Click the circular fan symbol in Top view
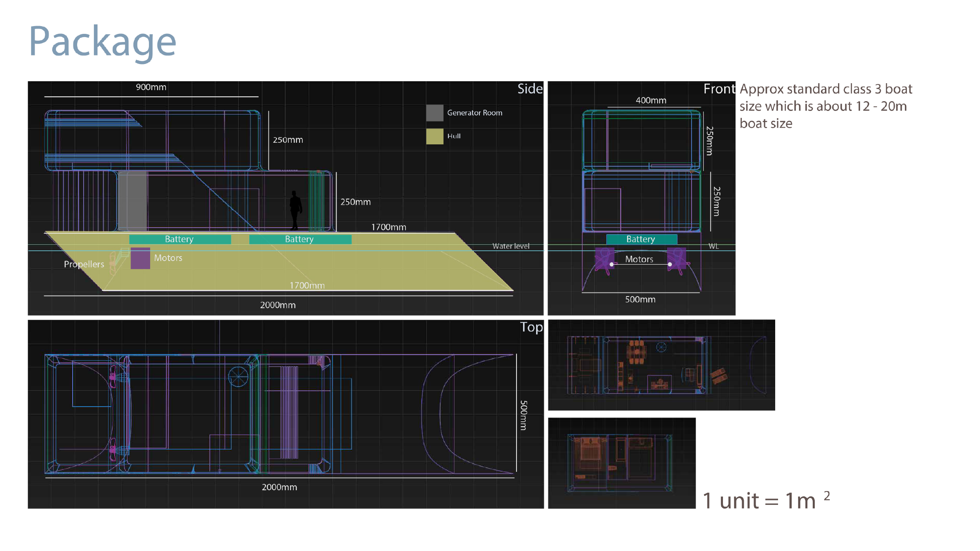This screenshot has height=551, width=980. pyautogui.click(x=238, y=376)
